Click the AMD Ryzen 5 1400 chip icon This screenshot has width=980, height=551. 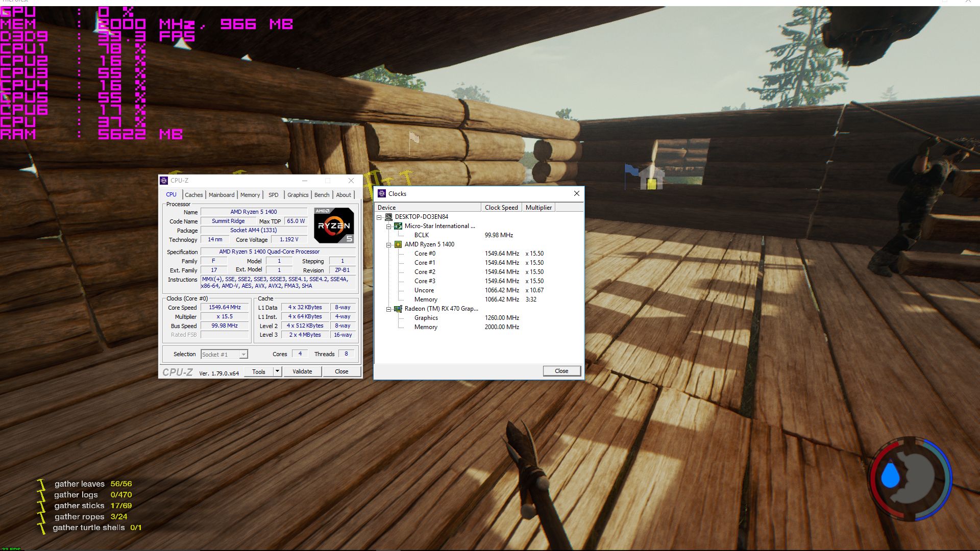(x=398, y=244)
